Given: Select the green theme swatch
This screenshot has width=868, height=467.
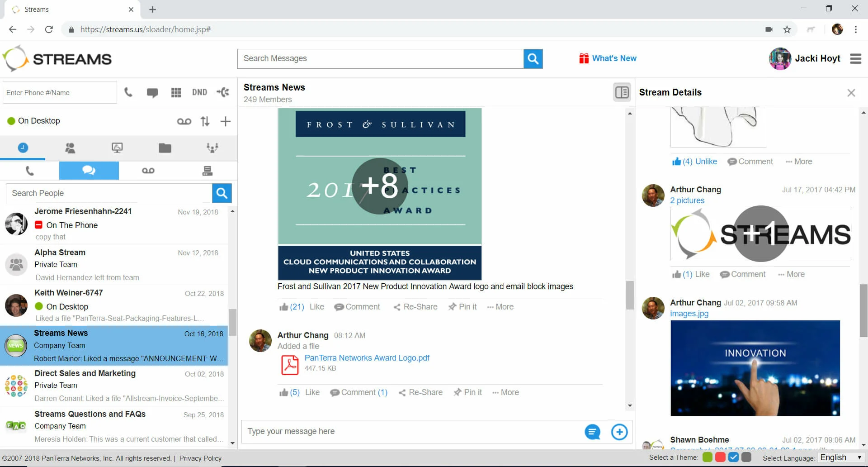Looking at the screenshot, I should 708,457.
